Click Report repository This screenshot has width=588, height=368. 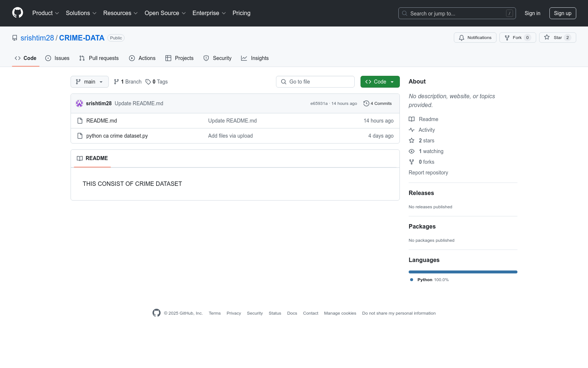click(x=428, y=173)
